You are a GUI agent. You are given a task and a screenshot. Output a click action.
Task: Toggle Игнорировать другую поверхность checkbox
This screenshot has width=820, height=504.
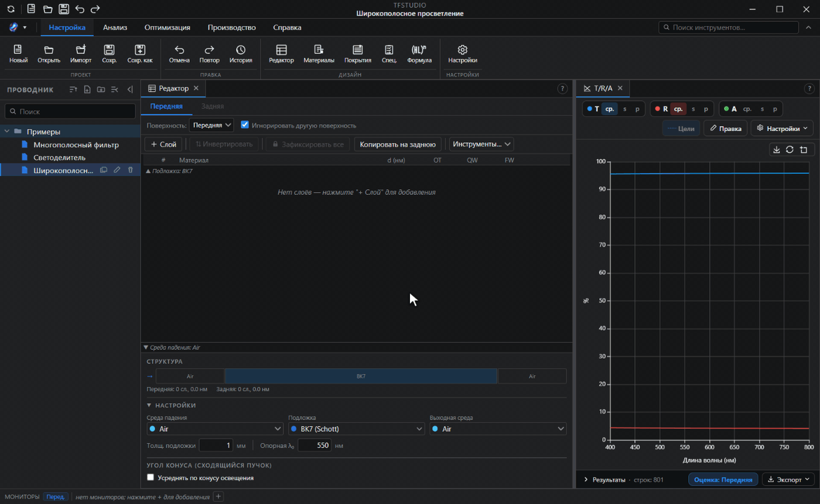[245, 125]
